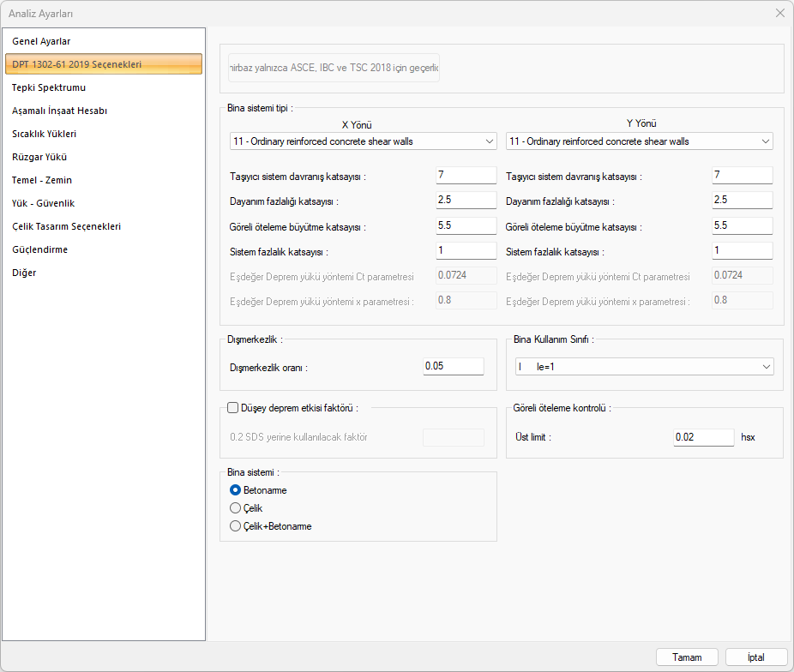This screenshot has width=794, height=672.
Task: Select the Betonarme radio button
Action: pyautogui.click(x=236, y=490)
